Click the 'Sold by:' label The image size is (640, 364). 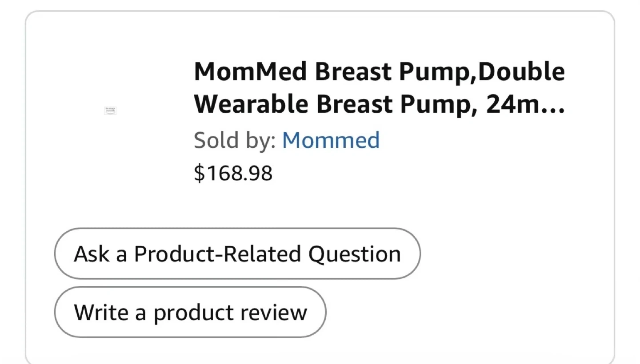[x=235, y=140]
